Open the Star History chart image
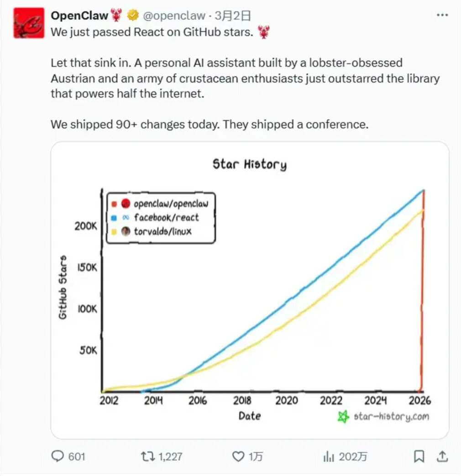Screen dimensions: 461x476 point(250,290)
